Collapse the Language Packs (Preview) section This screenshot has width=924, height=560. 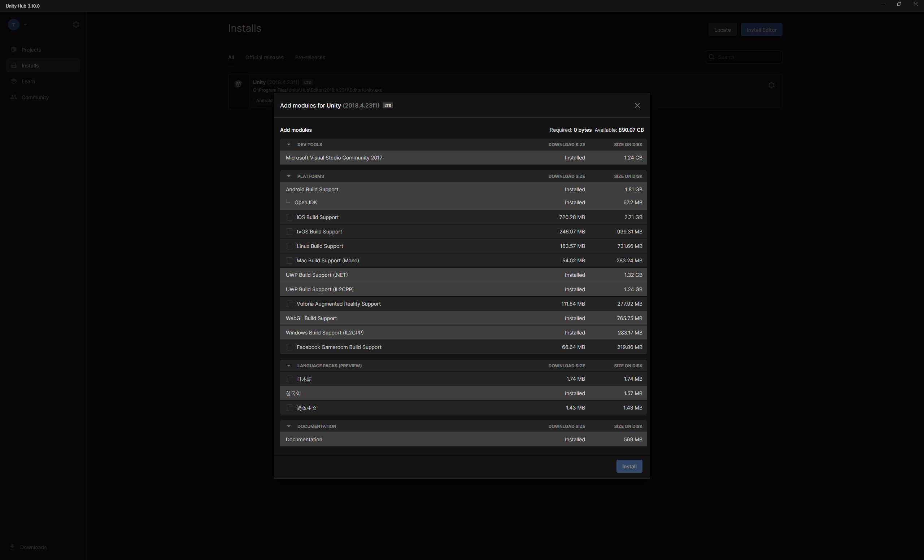[x=288, y=366]
